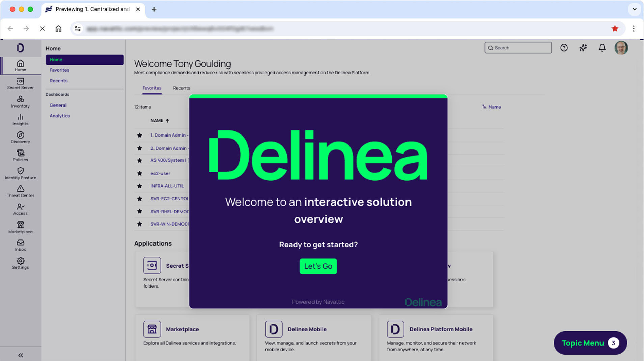Open the user profile avatar

click(x=621, y=48)
